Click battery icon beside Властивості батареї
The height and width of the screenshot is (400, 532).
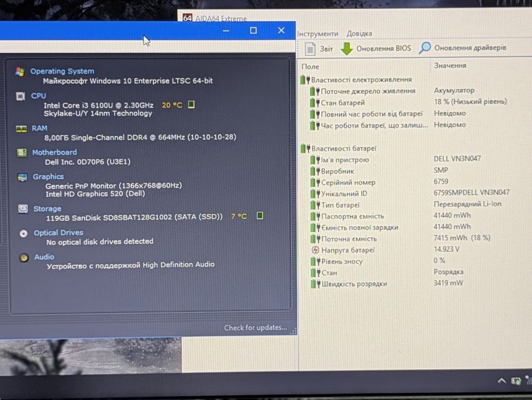pos(306,148)
